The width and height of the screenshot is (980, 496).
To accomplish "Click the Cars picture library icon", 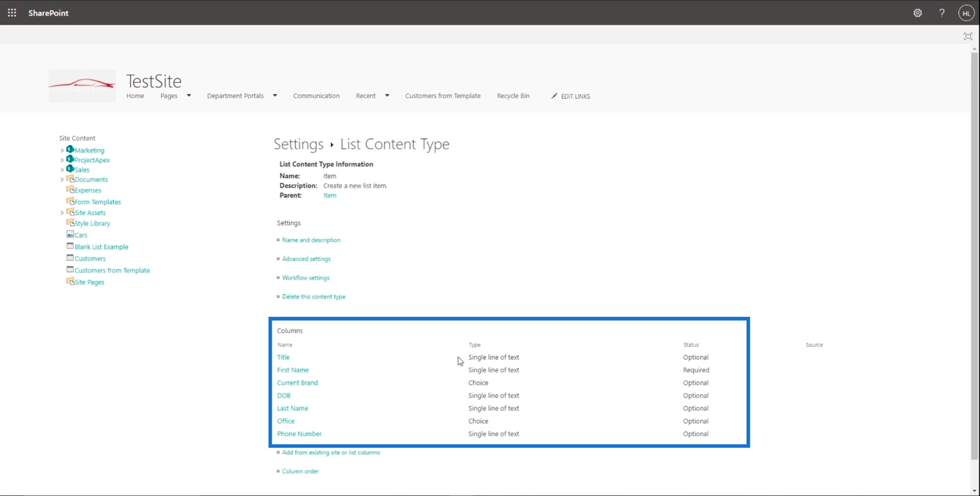I will click(70, 235).
